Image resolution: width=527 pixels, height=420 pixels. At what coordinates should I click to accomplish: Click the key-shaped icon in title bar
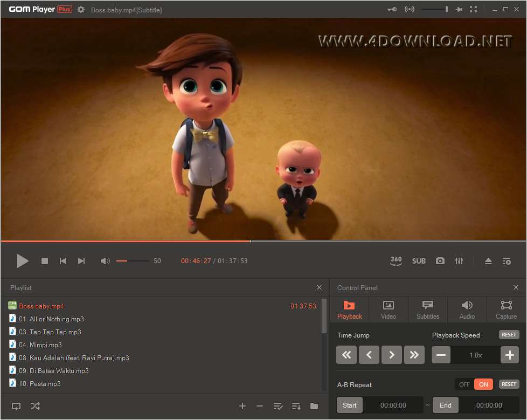(392, 9)
